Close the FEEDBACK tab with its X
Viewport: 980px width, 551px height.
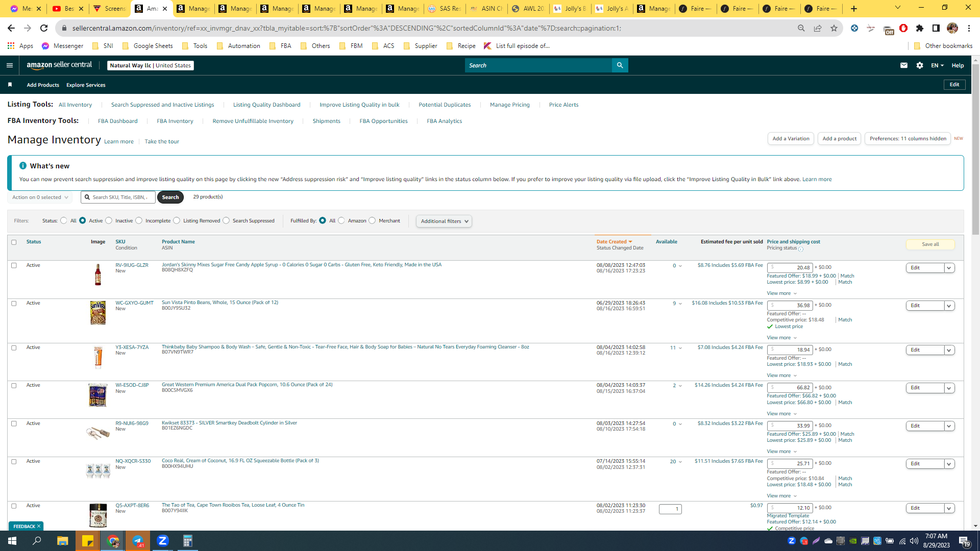click(39, 527)
